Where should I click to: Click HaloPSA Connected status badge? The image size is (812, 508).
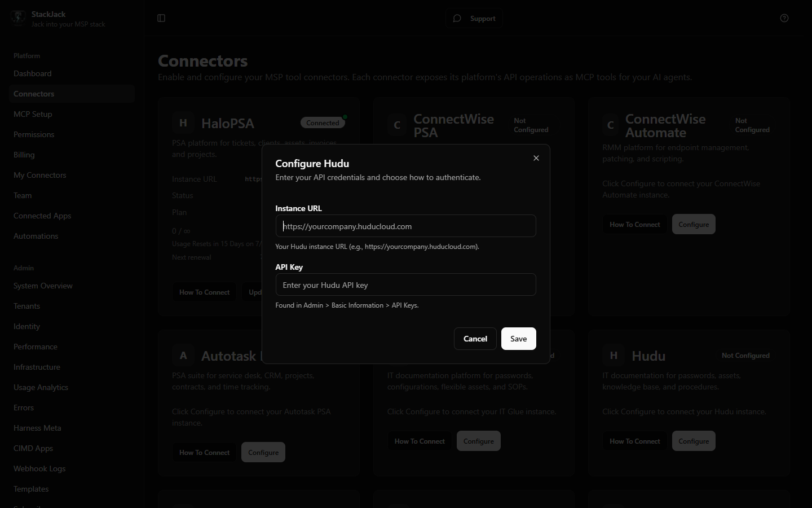click(323, 122)
